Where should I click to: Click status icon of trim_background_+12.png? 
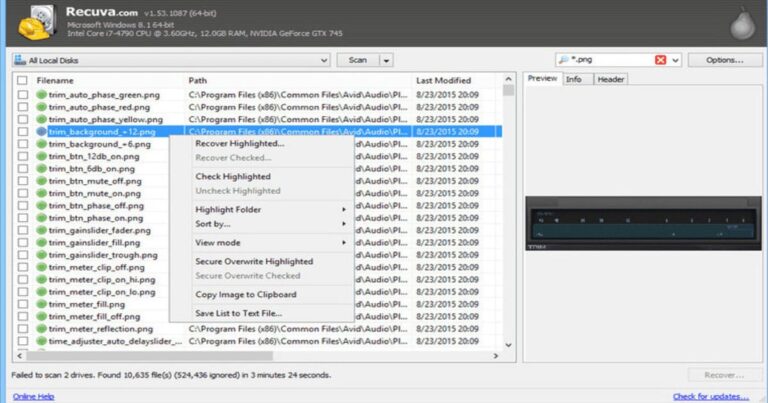(42, 131)
